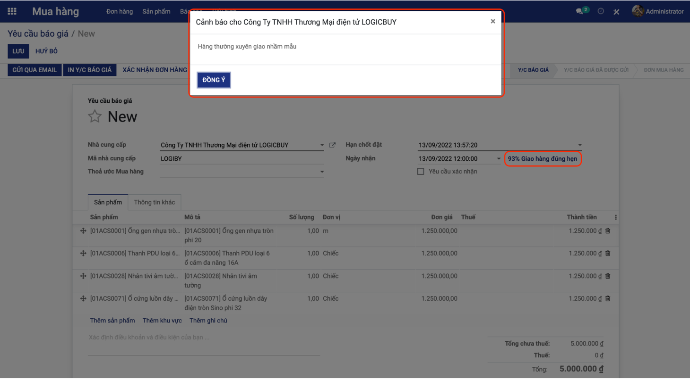
Task: Switch to the Sản phẩm tab
Action: click(x=108, y=202)
